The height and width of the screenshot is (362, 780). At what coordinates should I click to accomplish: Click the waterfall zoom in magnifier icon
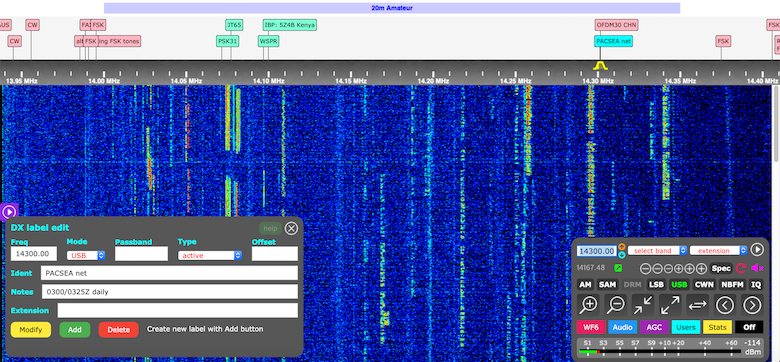[x=588, y=304]
